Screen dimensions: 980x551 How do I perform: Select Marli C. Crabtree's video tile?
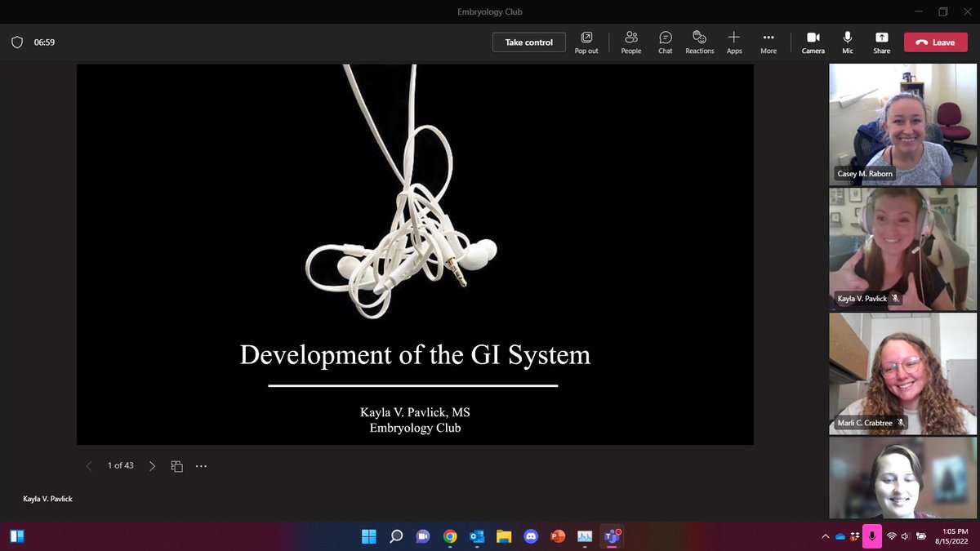(x=902, y=373)
